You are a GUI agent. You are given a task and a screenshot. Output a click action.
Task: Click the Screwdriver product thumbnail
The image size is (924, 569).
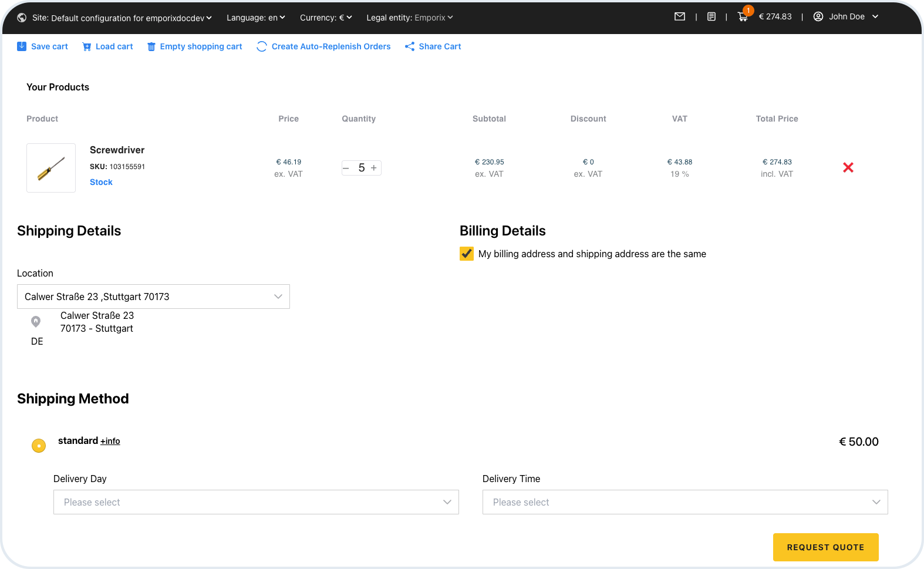[51, 168]
